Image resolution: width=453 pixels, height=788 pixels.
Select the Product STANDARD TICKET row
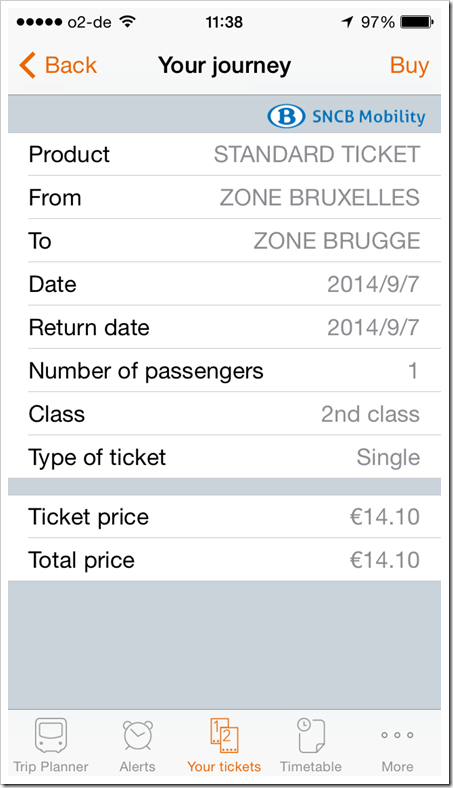click(x=224, y=154)
